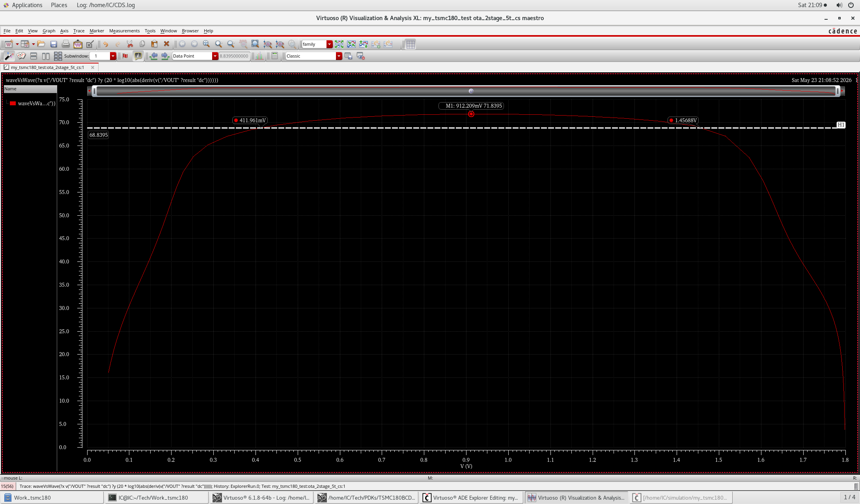Click the Paste clipboard icon
Image resolution: width=860 pixels, height=504 pixels.
point(155,44)
